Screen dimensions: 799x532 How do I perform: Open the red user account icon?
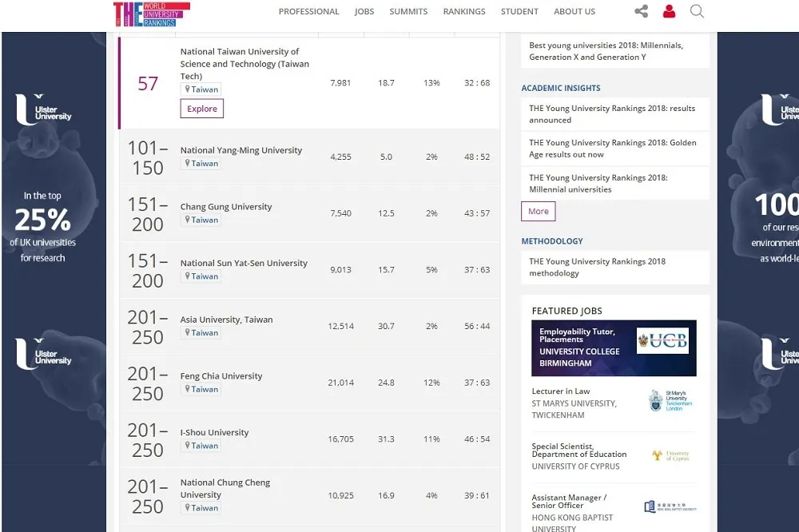(x=669, y=11)
